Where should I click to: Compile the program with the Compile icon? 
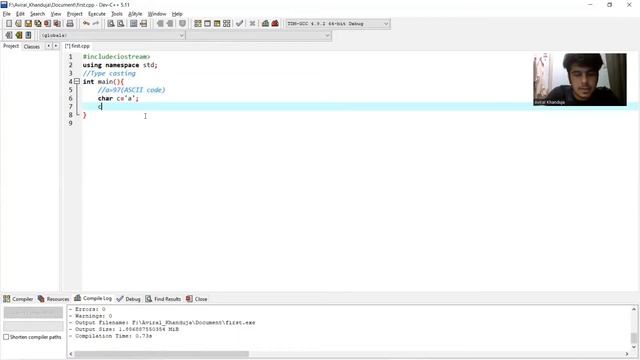pos(198,24)
